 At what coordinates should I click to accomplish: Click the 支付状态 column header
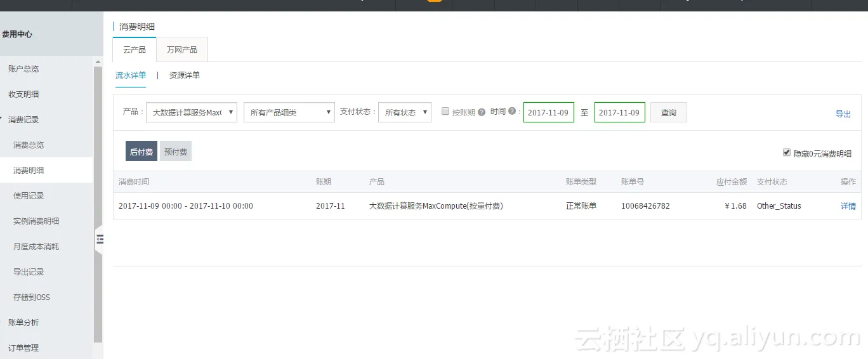[x=772, y=181]
